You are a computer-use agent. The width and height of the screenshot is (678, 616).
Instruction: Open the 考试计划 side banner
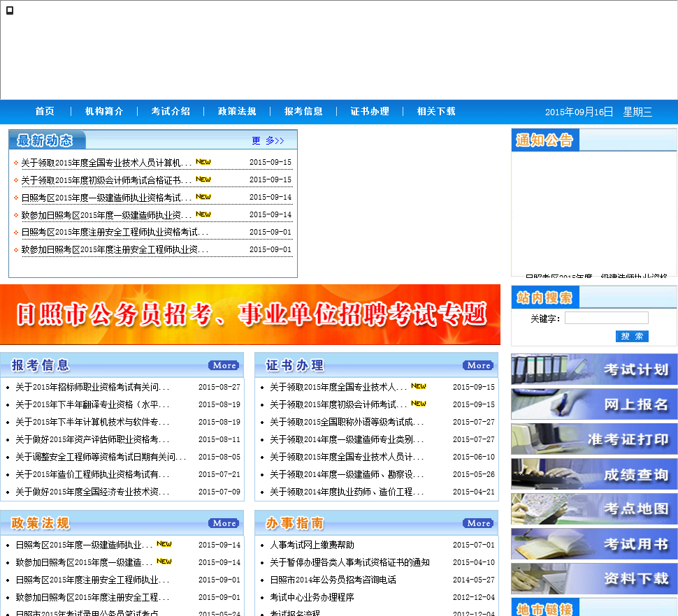tap(594, 369)
